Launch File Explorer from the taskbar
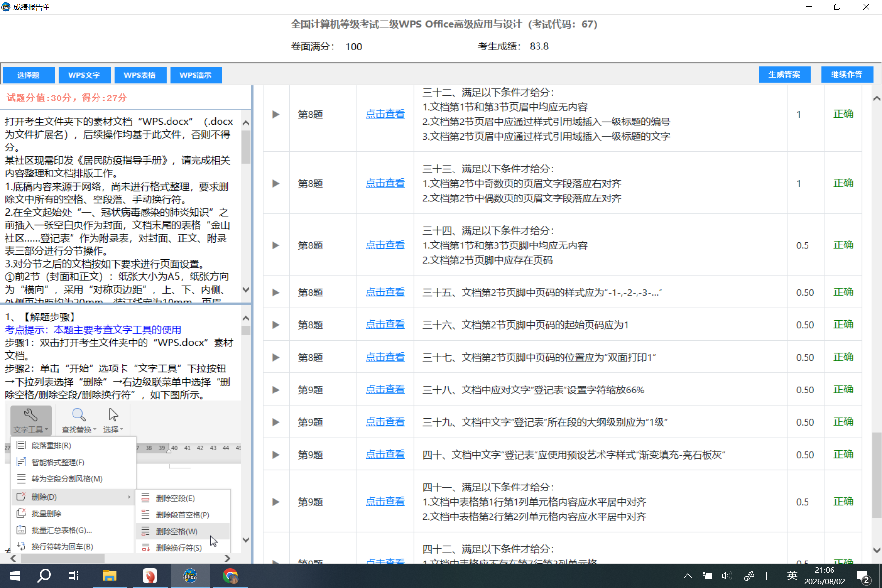The height and width of the screenshot is (588, 882). pos(109,576)
